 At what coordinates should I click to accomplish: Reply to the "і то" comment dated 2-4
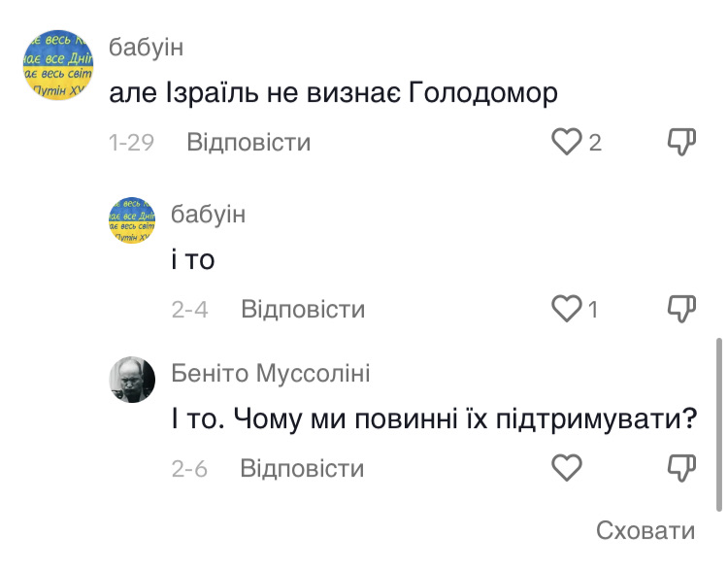pos(303,310)
